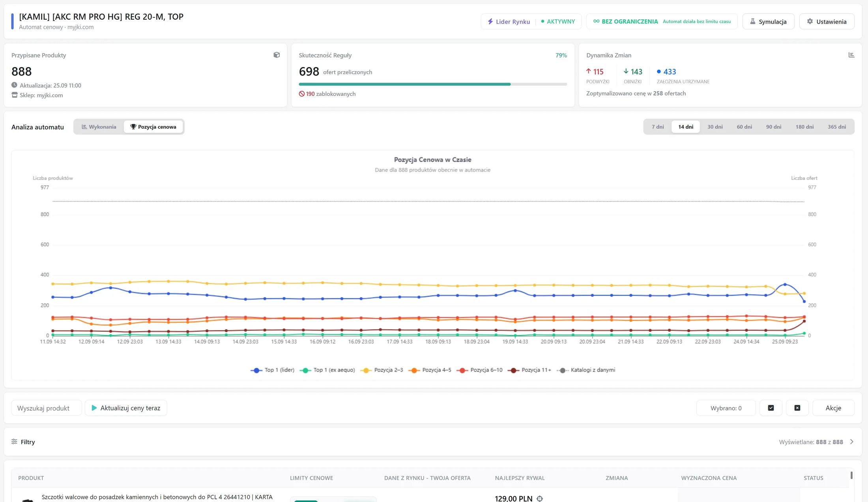Click the table vertical scrollbar handle
868x502 pixels.
[851, 475]
